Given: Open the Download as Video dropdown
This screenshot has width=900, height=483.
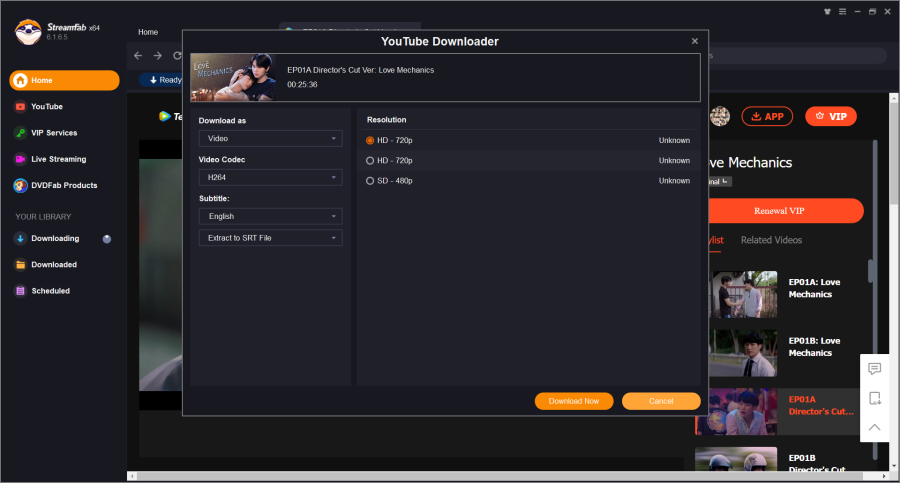Looking at the screenshot, I should 270,138.
